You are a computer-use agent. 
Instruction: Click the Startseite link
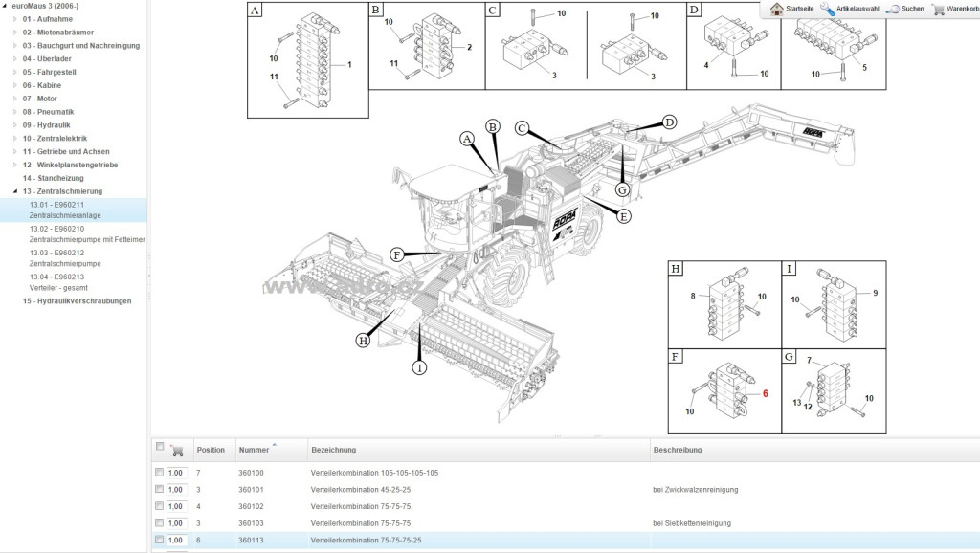(799, 9)
